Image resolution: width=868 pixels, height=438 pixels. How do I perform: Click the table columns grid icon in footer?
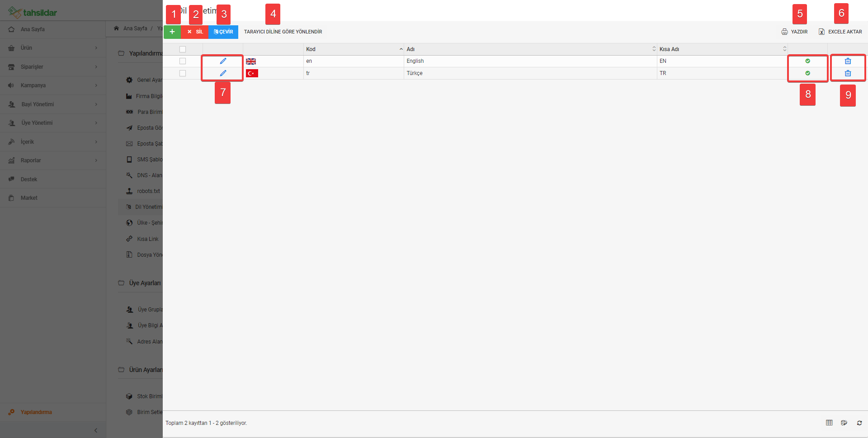[x=829, y=423]
